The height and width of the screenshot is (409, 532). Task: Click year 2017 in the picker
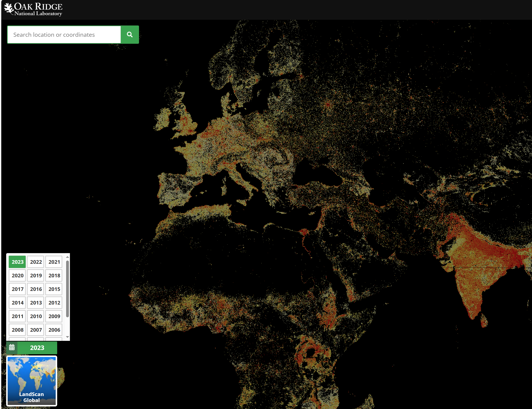pos(18,289)
